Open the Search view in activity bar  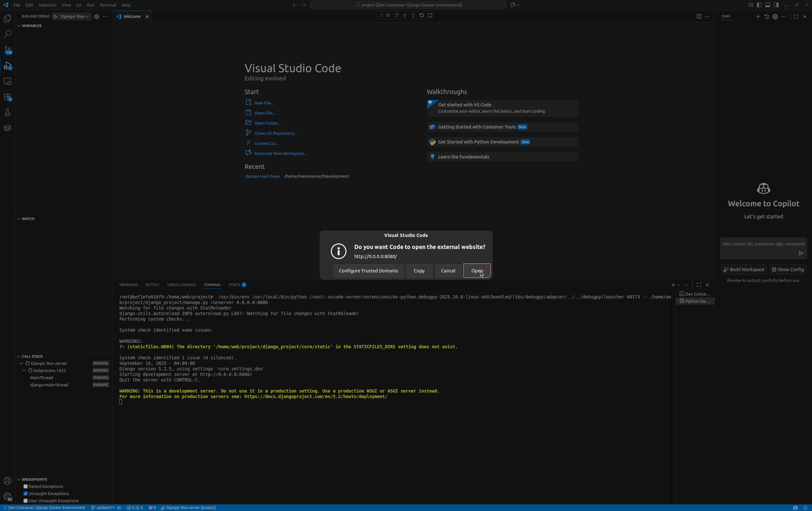coord(7,34)
